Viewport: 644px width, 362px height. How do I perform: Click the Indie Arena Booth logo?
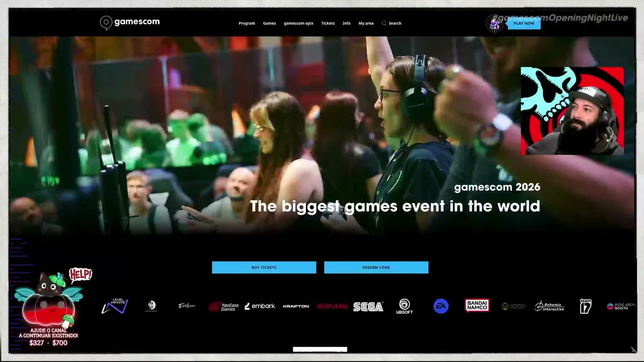point(621,306)
